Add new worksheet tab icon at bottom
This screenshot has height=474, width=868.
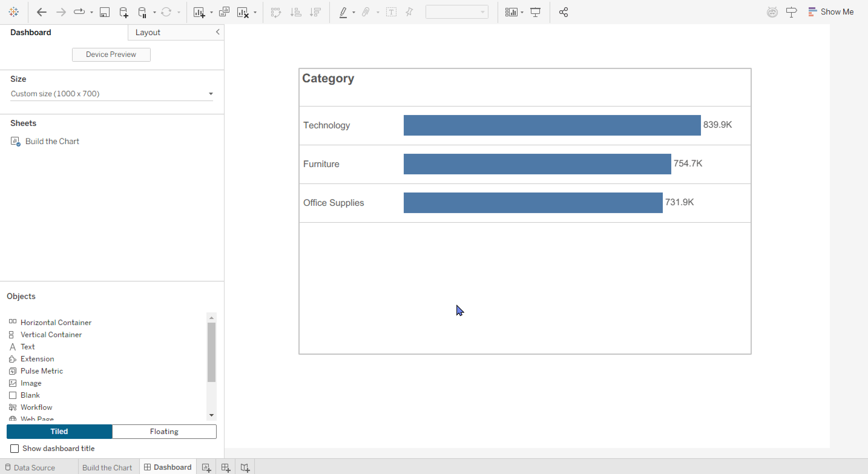pos(206,467)
